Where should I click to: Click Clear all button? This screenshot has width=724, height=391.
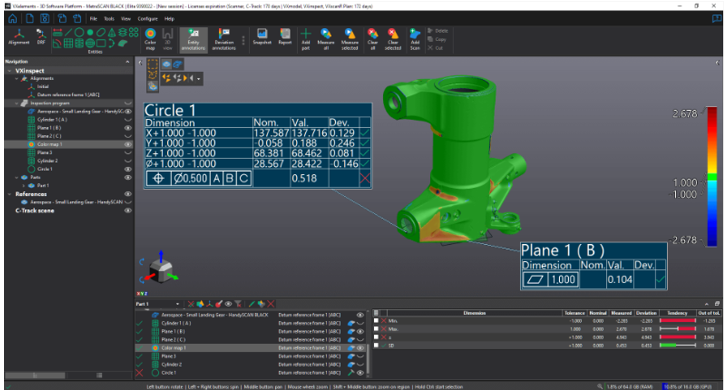[x=373, y=39]
